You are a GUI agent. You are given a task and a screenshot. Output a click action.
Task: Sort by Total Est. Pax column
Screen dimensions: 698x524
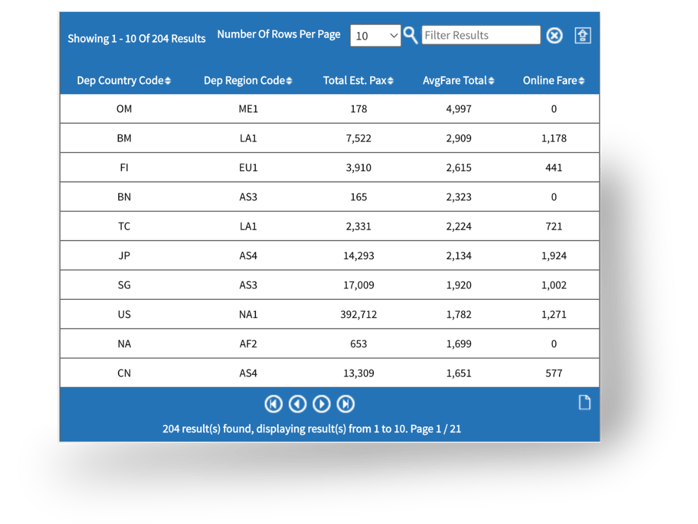[x=359, y=81]
